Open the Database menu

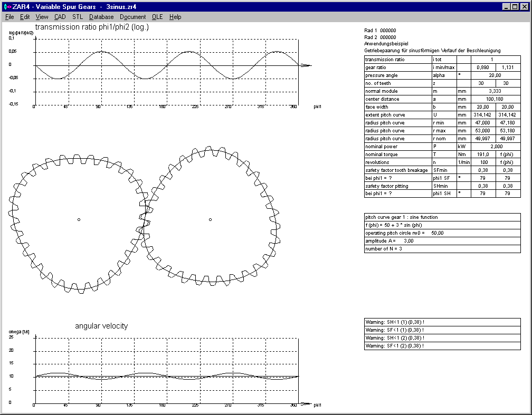click(101, 17)
